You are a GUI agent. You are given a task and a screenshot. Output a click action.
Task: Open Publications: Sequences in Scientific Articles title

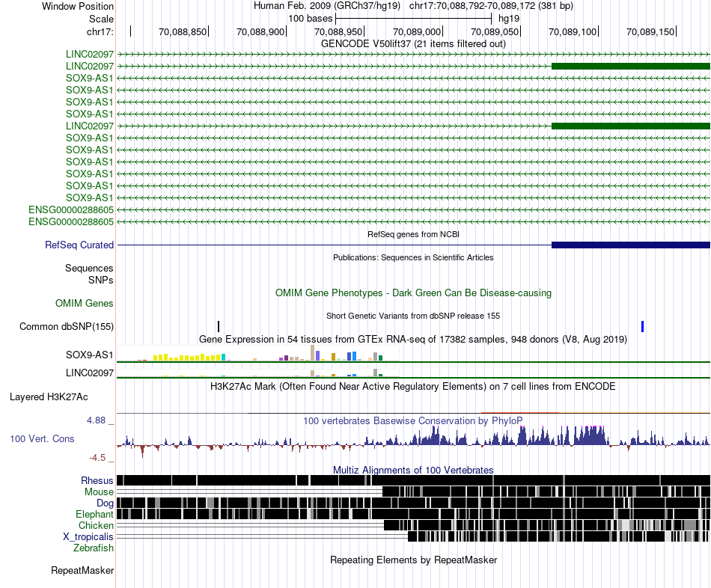(413, 257)
